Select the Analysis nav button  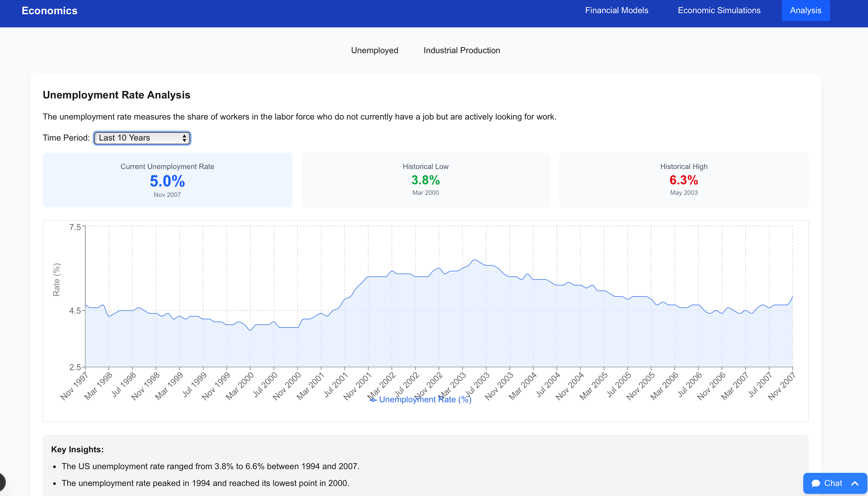pos(805,11)
